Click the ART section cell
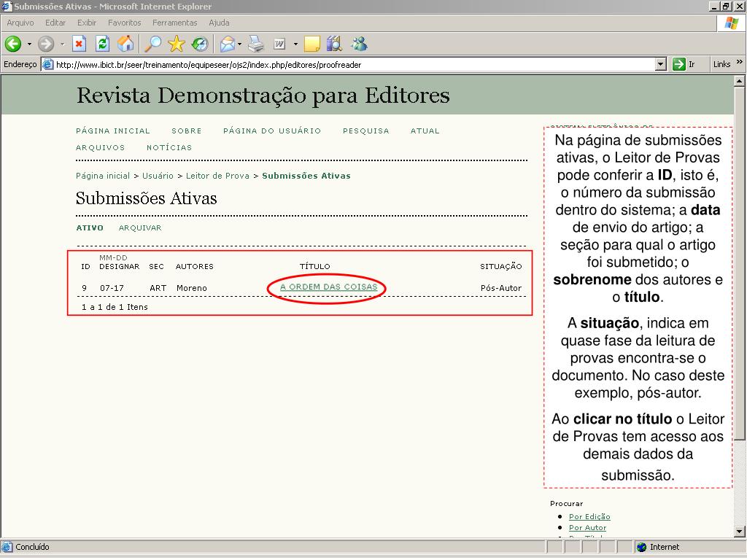747x560 pixels. tap(158, 288)
